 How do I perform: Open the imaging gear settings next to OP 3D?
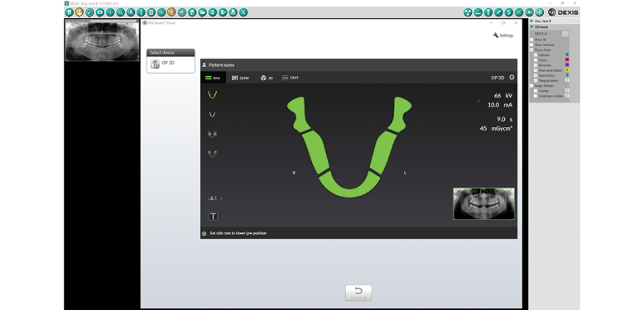[512, 77]
